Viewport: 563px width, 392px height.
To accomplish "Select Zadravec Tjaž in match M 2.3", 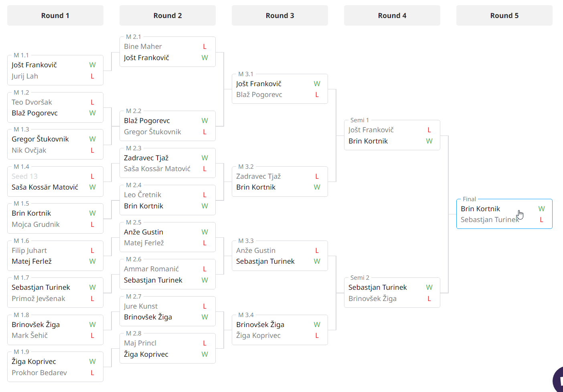I will 146,158.
